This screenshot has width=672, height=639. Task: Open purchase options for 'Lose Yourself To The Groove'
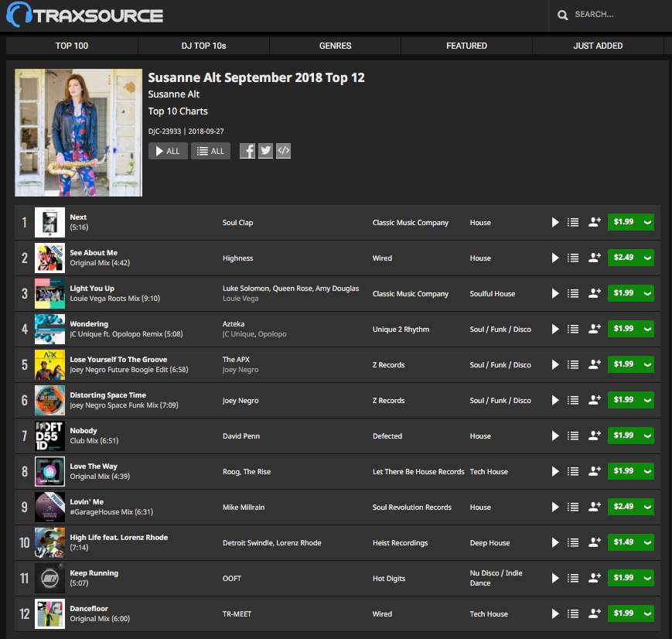tap(647, 364)
